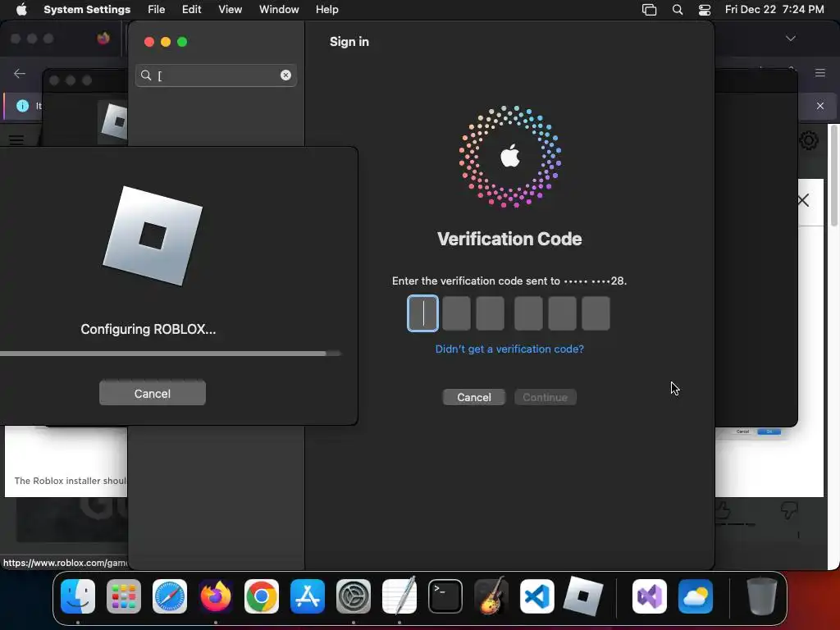Screen dimensions: 840x630
Task: Open Finder from the Dock
Action: click(78, 596)
